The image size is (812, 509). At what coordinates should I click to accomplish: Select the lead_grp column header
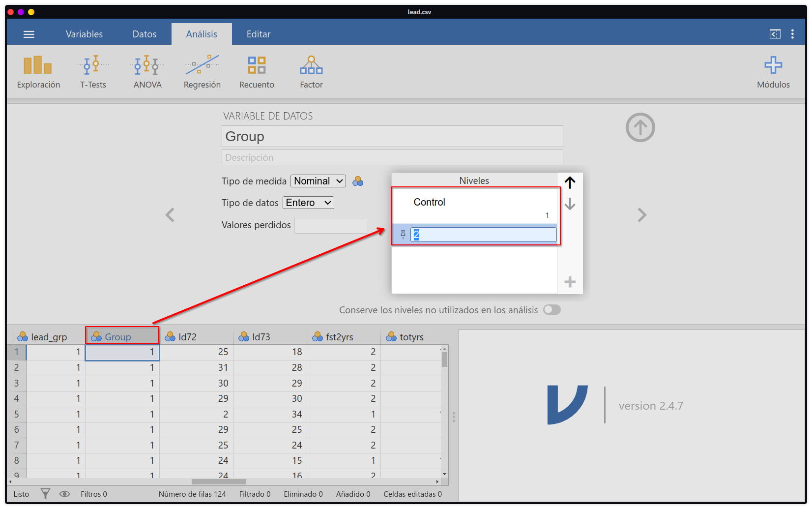click(x=49, y=337)
